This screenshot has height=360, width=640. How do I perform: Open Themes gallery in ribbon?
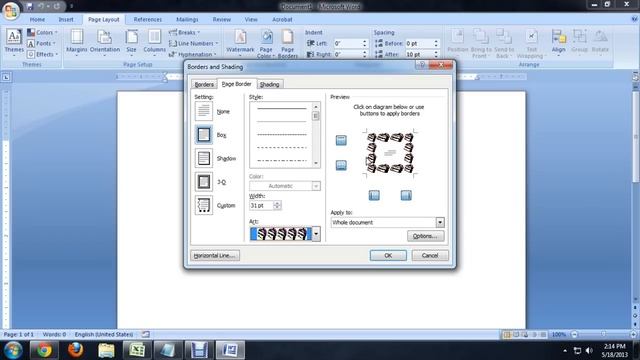(14, 42)
